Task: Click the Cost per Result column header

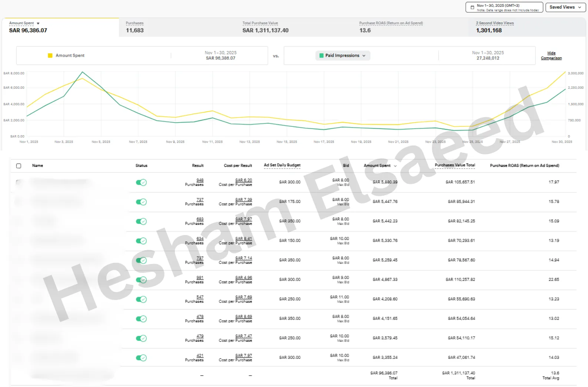Action: [x=238, y=166]
